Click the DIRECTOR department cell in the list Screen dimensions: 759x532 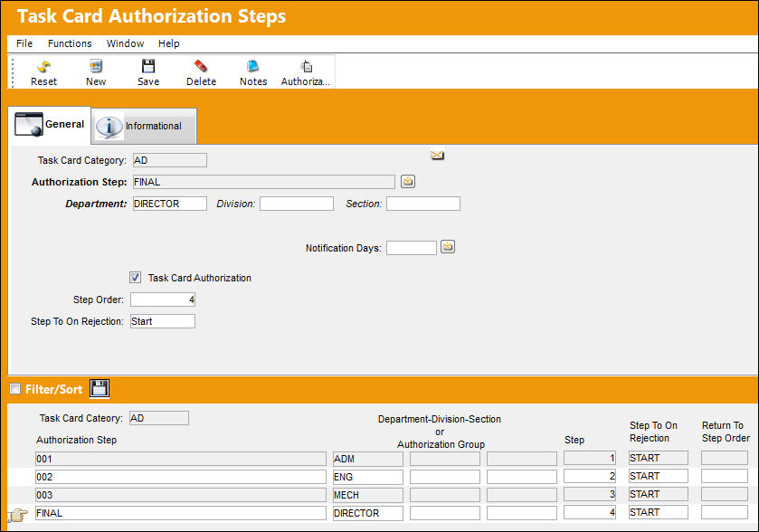pyautogui.click(x=368, y=513)
